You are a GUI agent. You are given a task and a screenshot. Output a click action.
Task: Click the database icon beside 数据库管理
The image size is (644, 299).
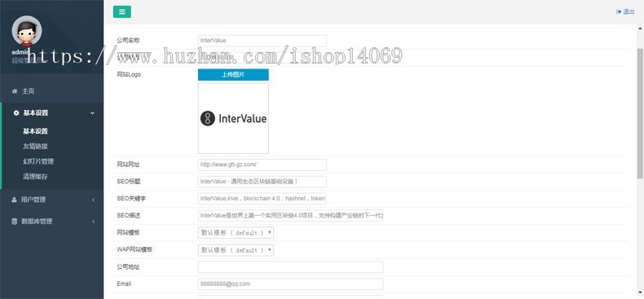15,222
